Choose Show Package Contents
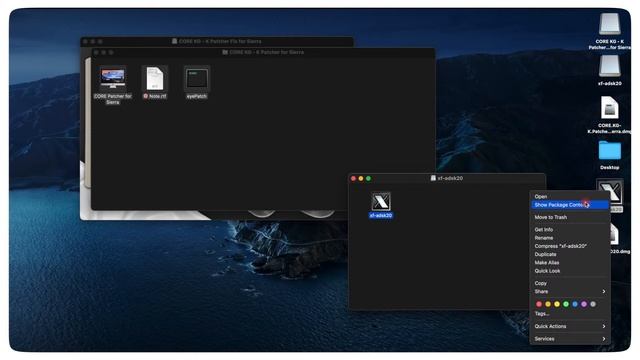640x360 pixels. pyautogui.click(x=570, y=205)
